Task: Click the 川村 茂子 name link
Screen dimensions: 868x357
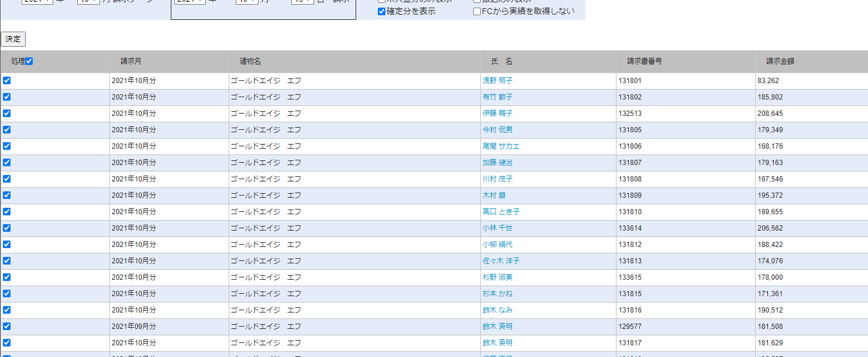Action: pyautogui.click(x=497, y=179)
